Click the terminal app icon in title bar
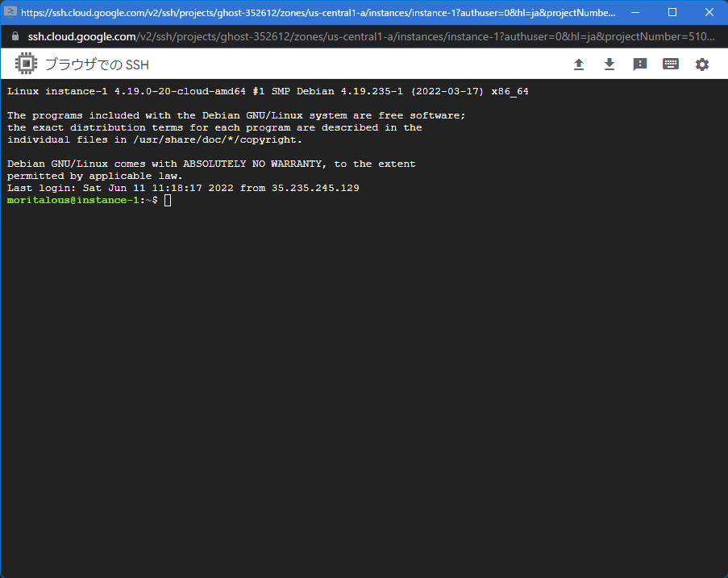This screenshot has width=728, height=578. point(10,12)
